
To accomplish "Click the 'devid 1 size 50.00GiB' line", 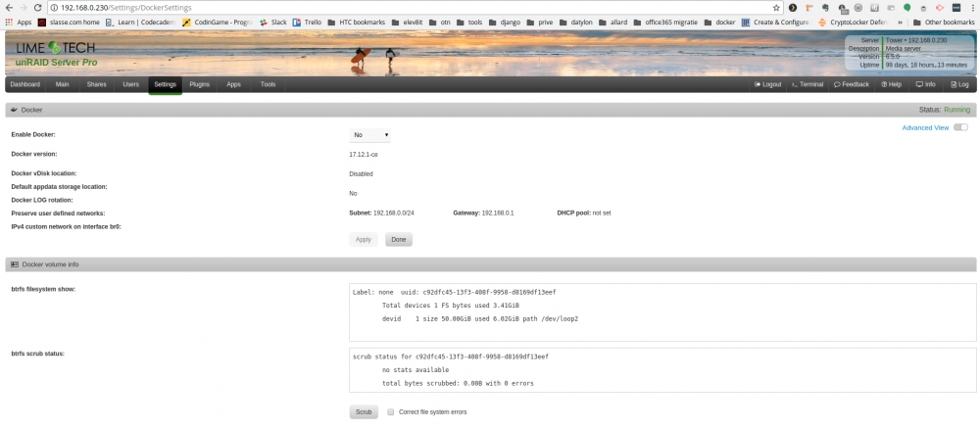I will click(480, 318).
